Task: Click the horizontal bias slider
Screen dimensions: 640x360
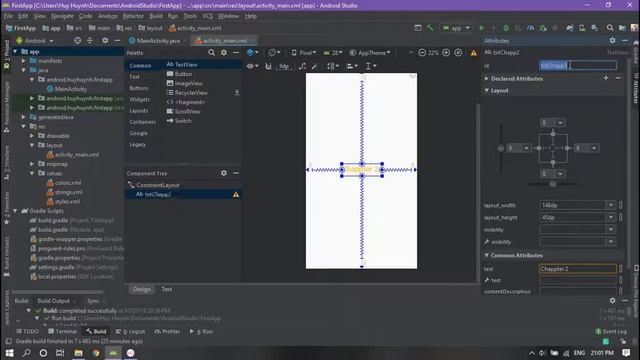Action: (553, 184)
